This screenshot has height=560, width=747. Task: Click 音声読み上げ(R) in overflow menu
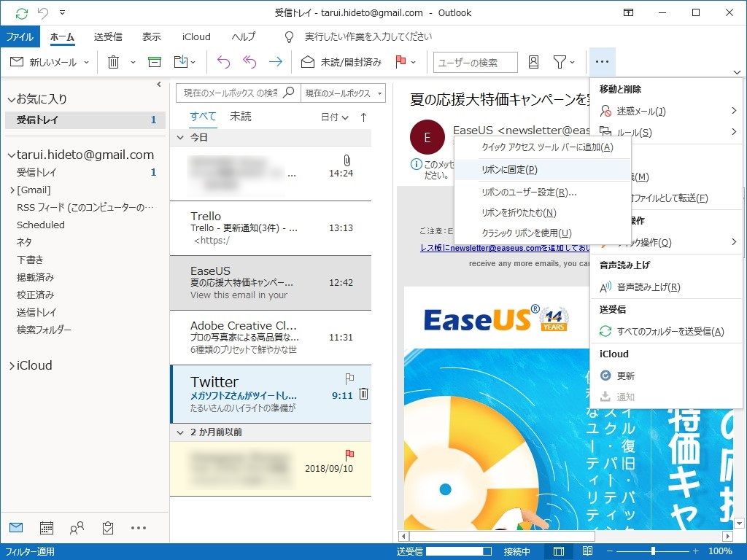click(x=667, y=287)
